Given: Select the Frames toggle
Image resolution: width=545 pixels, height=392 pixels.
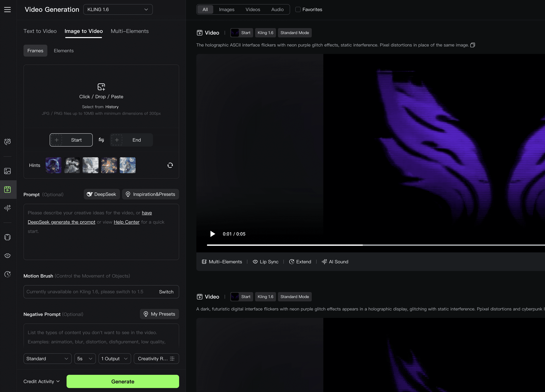Looking at the screenshot, I should pos(35,51).
